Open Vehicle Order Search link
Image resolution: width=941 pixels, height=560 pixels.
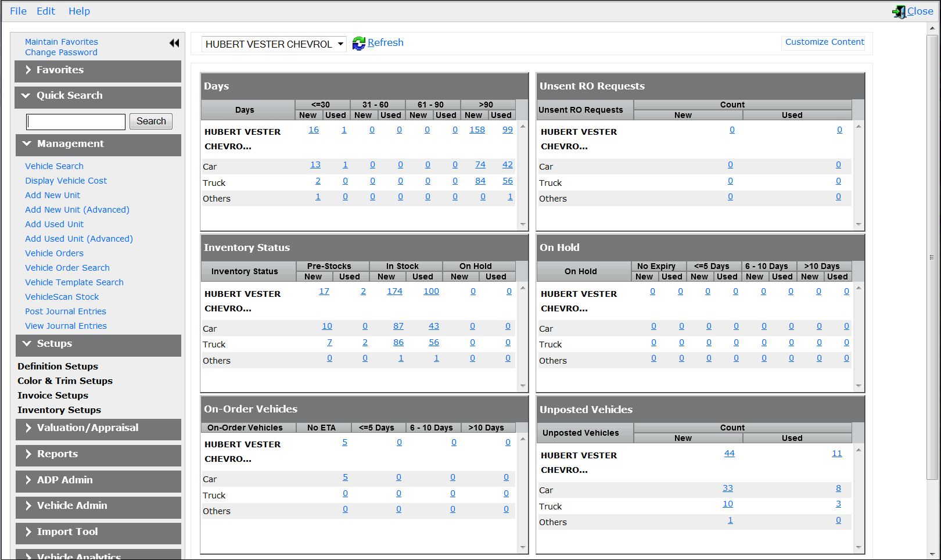(x=67, y=268)
